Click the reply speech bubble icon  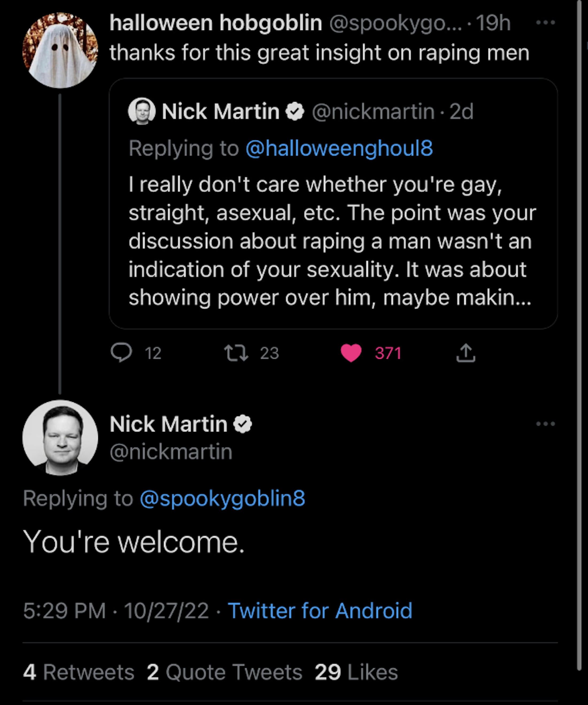[121, 352]
